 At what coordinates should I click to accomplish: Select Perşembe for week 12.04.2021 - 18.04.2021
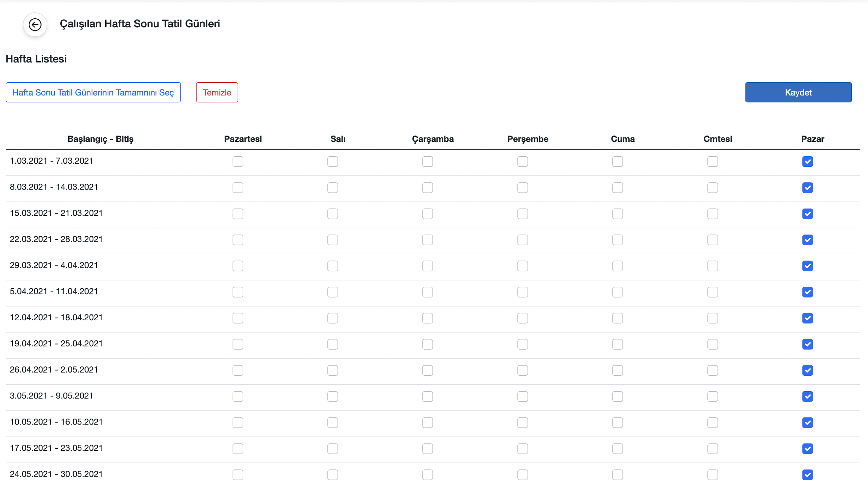(x=522, y=318)
